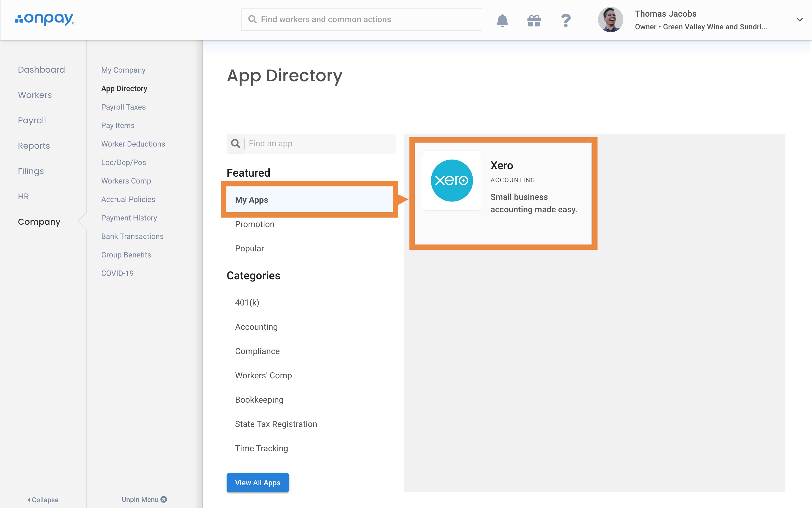812x508 pixels.
Task: Focus the Find workers and common actions field
Action: pyautogui.click(x=362, y=20)
